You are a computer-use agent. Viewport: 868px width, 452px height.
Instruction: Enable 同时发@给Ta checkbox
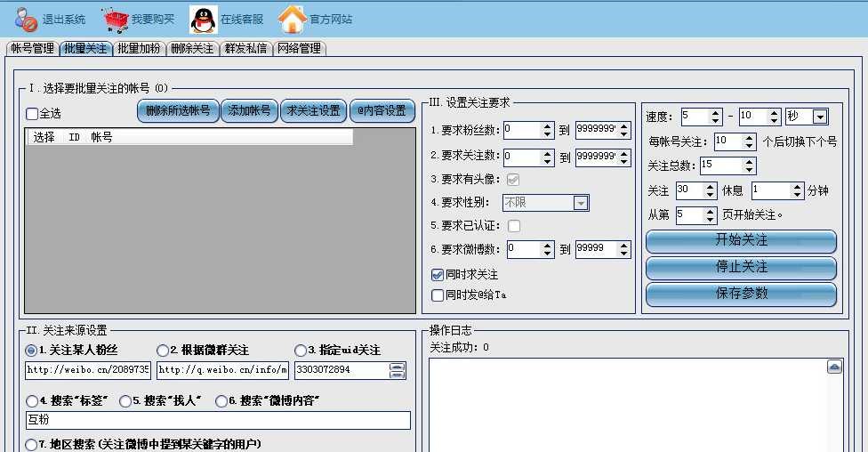[x=438, y=295]
